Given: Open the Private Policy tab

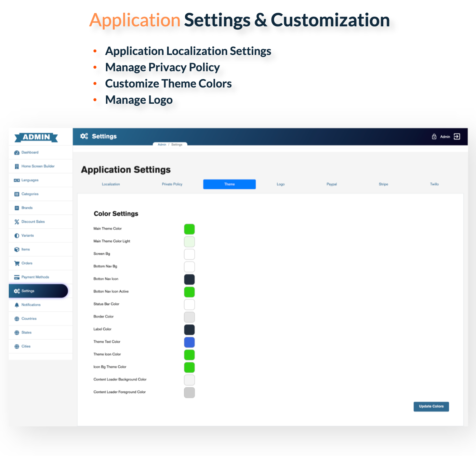Looking at the screenshot, I should click(x=172, y=184).
